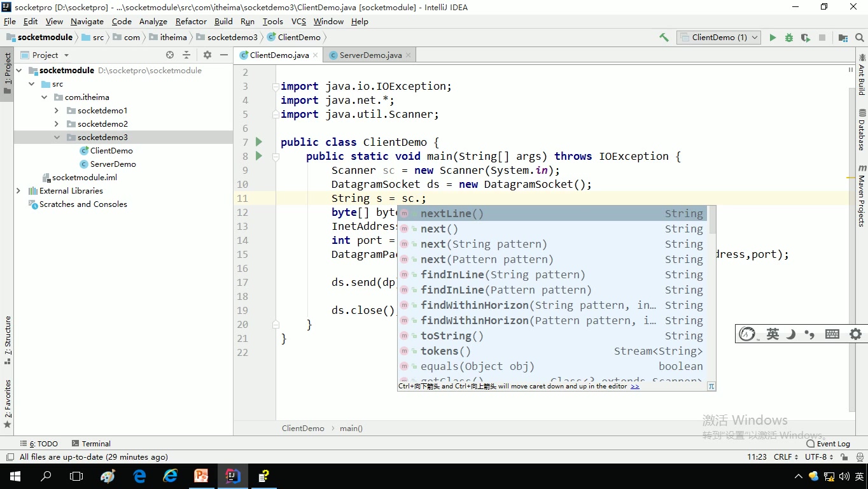This screenshot has width=868, height=489.
Task: Expand the socketdemo2 package
Action: tap(57, 124)
